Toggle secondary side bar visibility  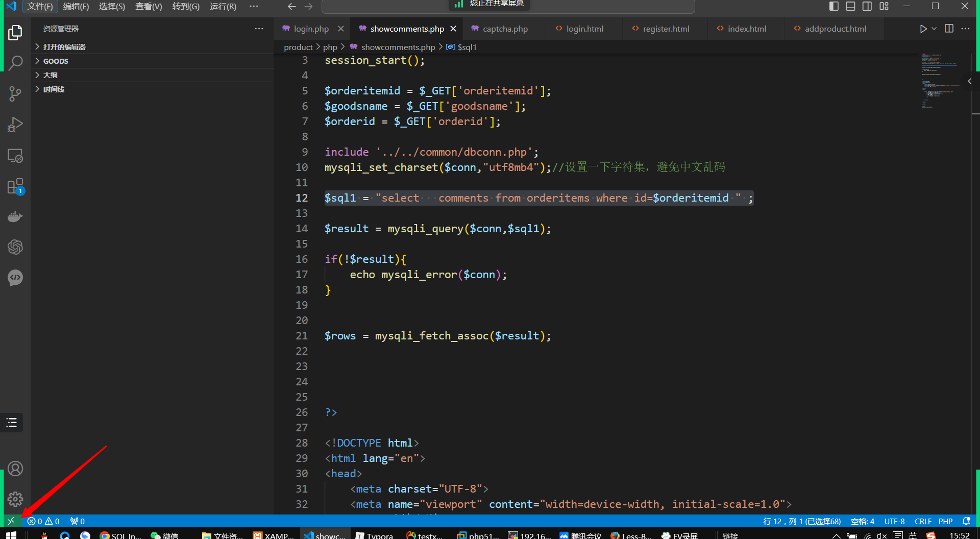[x=867, y=6]
